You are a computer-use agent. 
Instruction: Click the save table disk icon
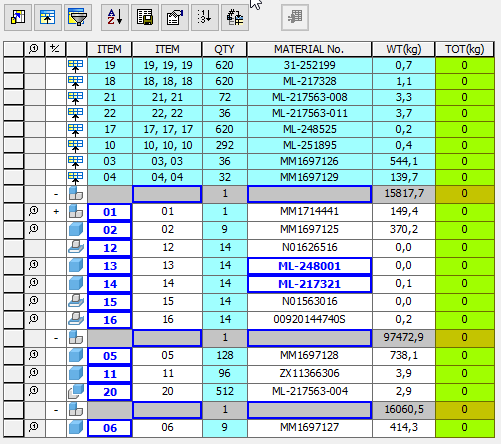(x=145, y=17)
